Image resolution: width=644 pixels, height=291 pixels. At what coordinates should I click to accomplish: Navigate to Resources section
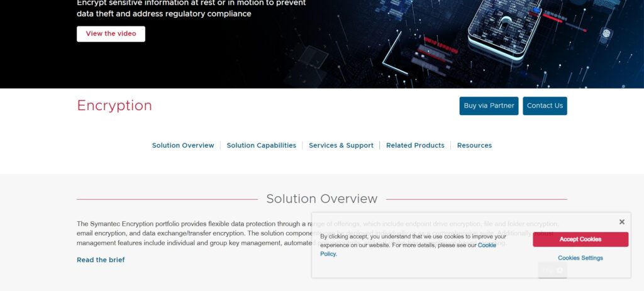tap(474, 145)
